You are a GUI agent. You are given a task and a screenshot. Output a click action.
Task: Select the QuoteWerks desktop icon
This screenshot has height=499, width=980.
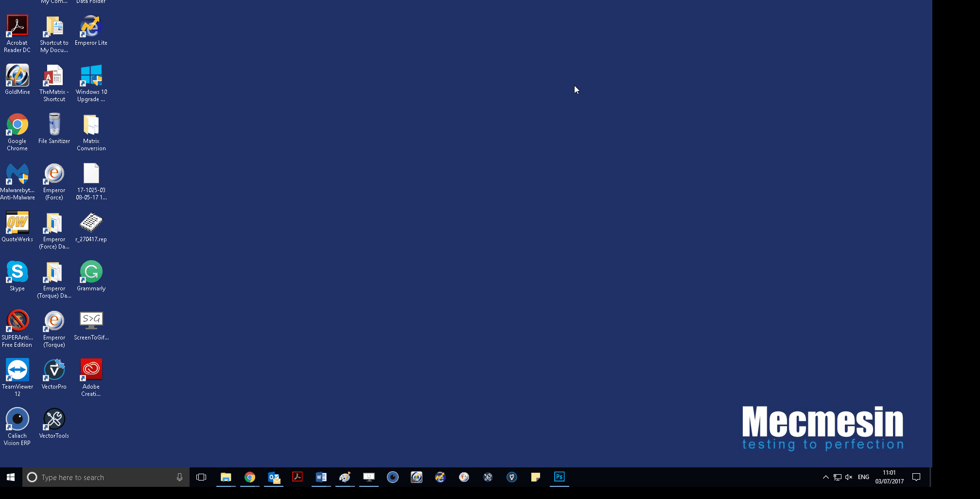point(17,227)
